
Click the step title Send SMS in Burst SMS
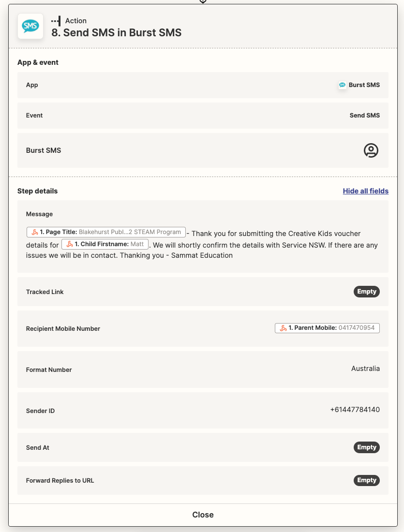click(117, 32)
